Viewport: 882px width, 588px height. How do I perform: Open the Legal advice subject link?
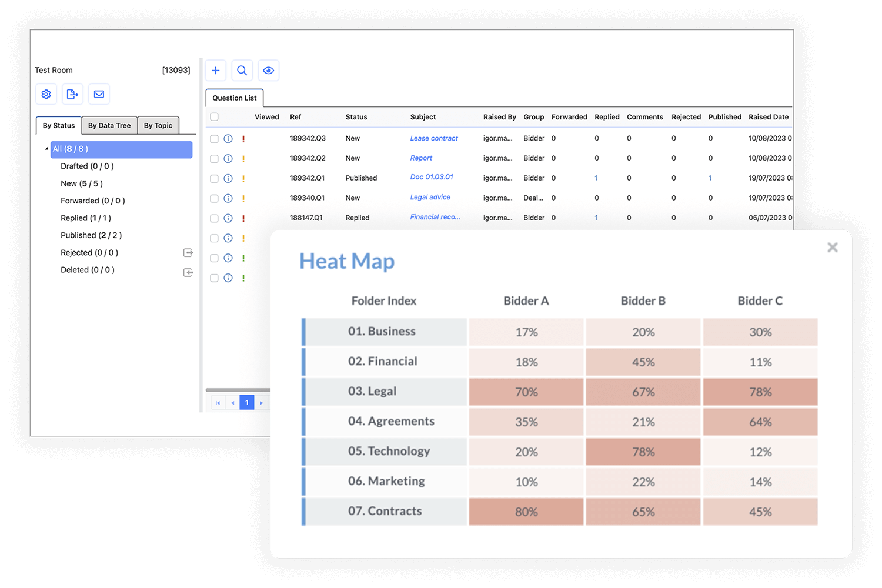[430, 198]
